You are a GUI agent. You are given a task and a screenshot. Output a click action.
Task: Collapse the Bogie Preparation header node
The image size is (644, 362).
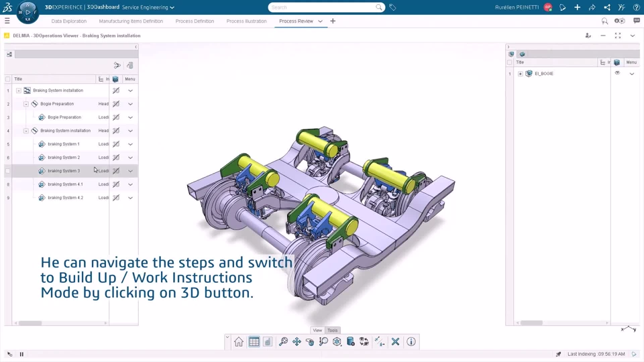(26, 104)
